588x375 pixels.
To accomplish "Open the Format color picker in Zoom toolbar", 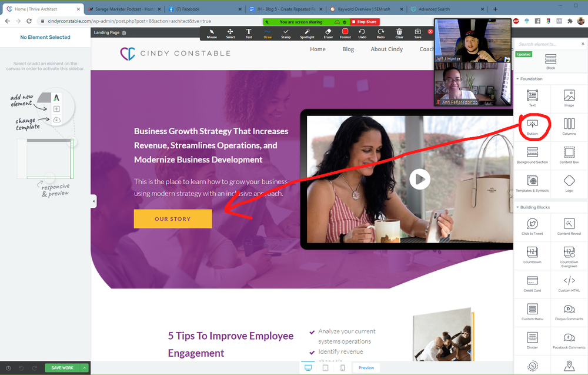I will (x=345, y=34).
